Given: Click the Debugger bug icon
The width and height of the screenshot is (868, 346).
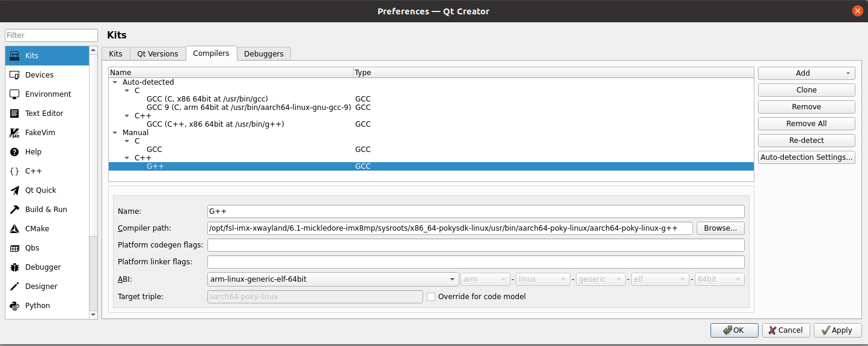Looking at the screenshot, I should click(14, 267).
